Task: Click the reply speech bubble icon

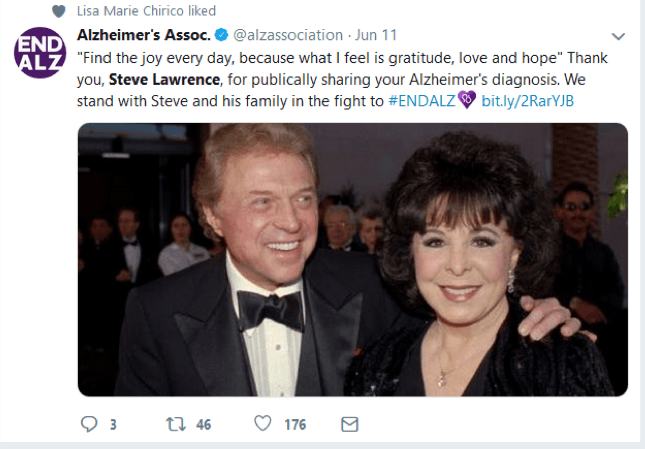Action: (89, 424)
